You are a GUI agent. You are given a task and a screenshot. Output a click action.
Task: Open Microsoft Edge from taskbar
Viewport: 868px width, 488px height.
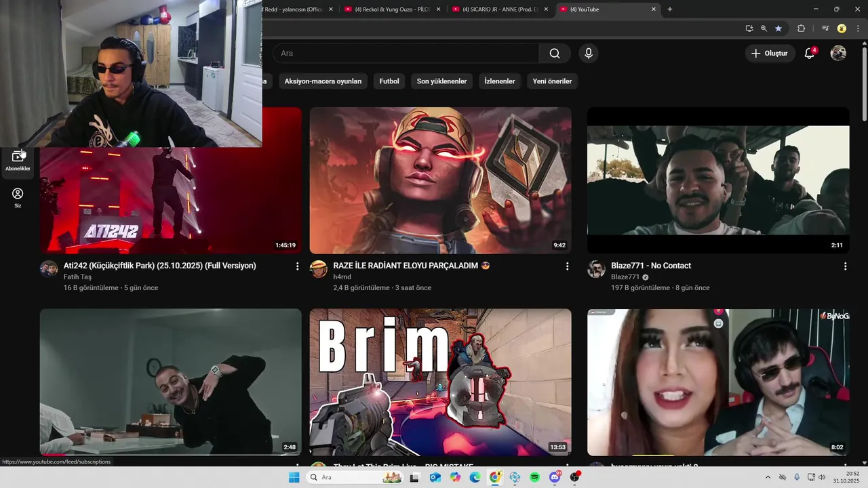coord(475,477)
